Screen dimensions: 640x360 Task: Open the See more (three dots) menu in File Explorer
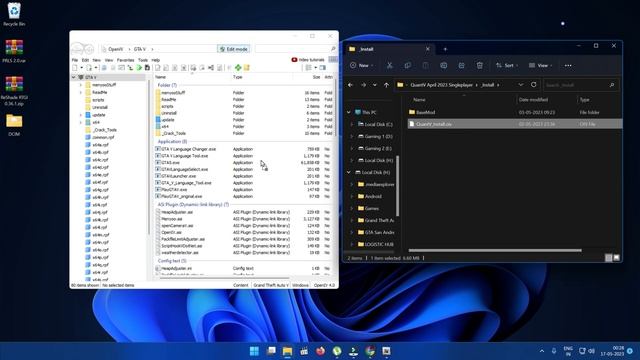click(x=568, y=65)
